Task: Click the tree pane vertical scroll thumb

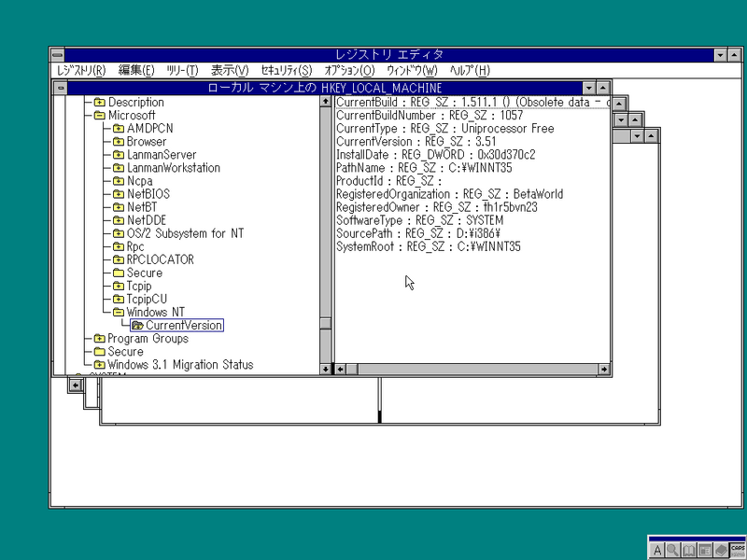Action: [x=326, y=323]
